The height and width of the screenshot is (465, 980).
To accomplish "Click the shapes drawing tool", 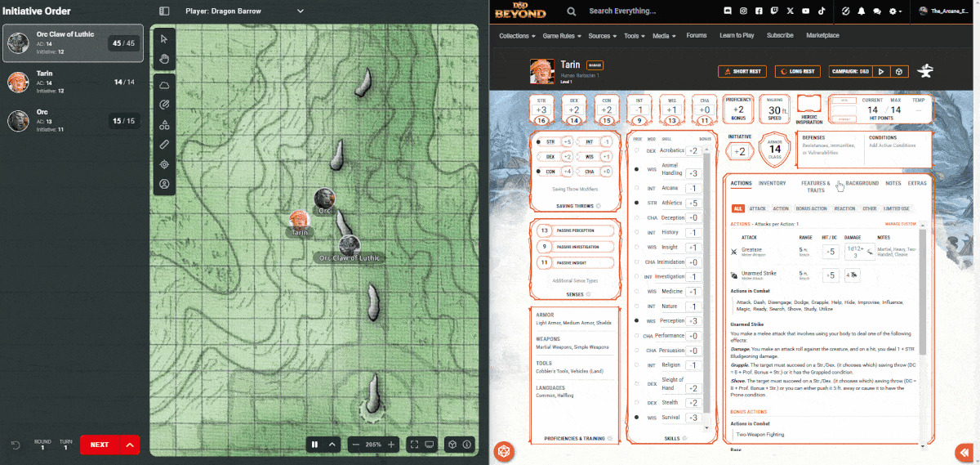I will coord(164,125).
